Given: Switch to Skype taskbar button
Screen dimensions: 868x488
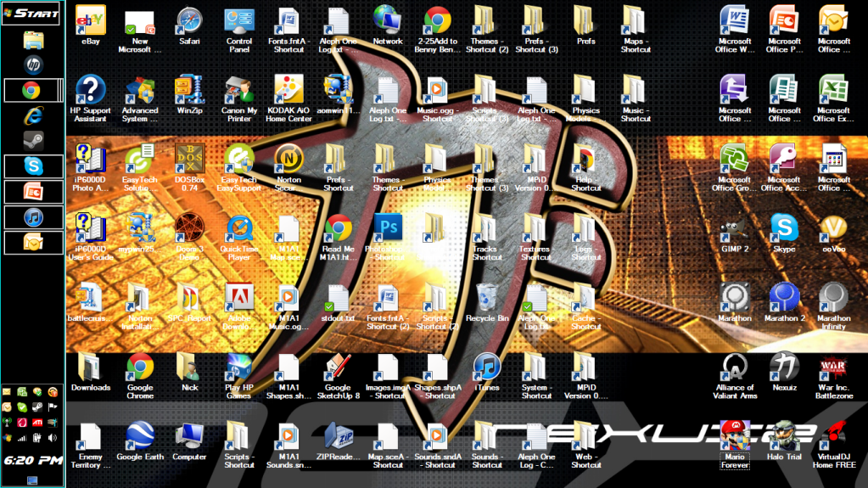Looking at the screenshot, I should click(32, 166).
